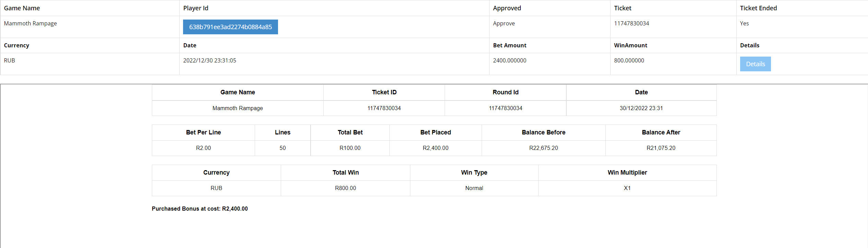Viewport: 868px width, 248px height.
Task: Click the Balance After value R21,075.20
Action: tap(661, 148)
